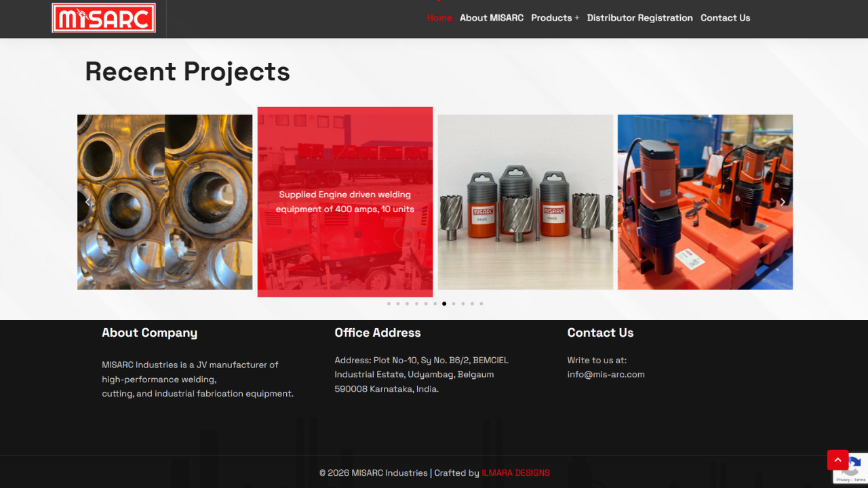Expand the Products submenu plus icon
This screenshot has width=868, height=488.
pos(577,18)
